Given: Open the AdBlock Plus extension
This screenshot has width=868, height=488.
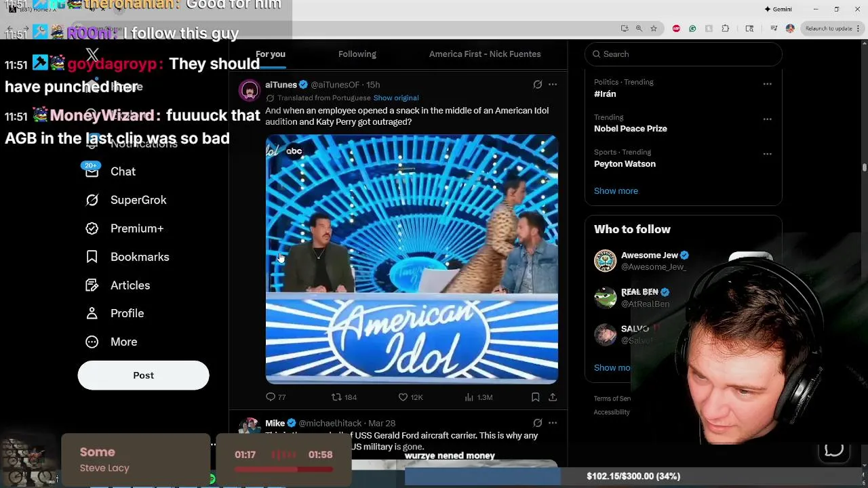Looking at the screenshot, I should (676, 28).
